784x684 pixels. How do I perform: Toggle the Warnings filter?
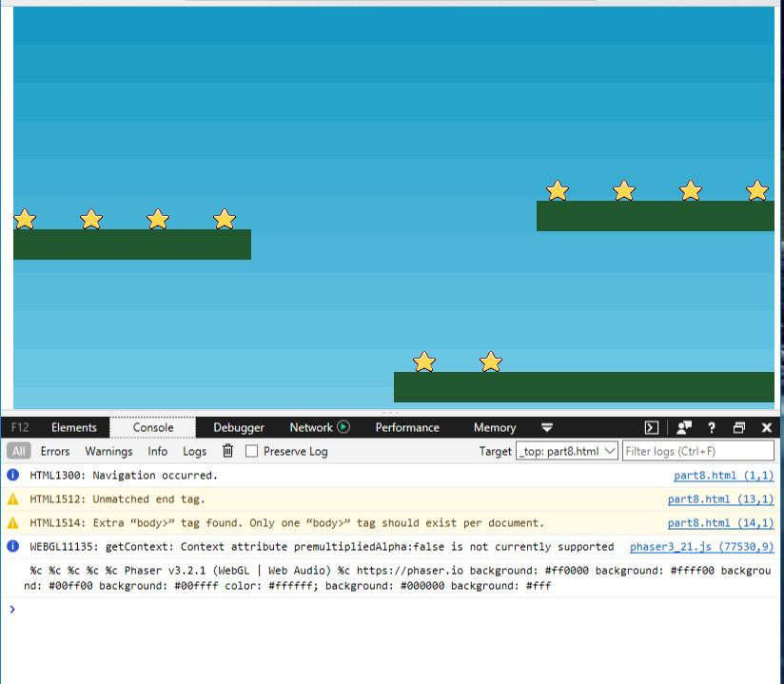pos(108,451)
